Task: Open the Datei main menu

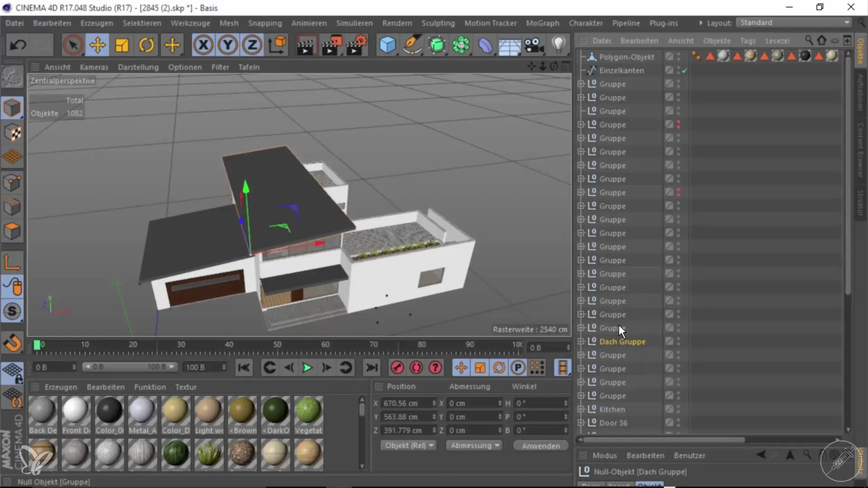Action: pyautogui.click(x=14, y=23)
